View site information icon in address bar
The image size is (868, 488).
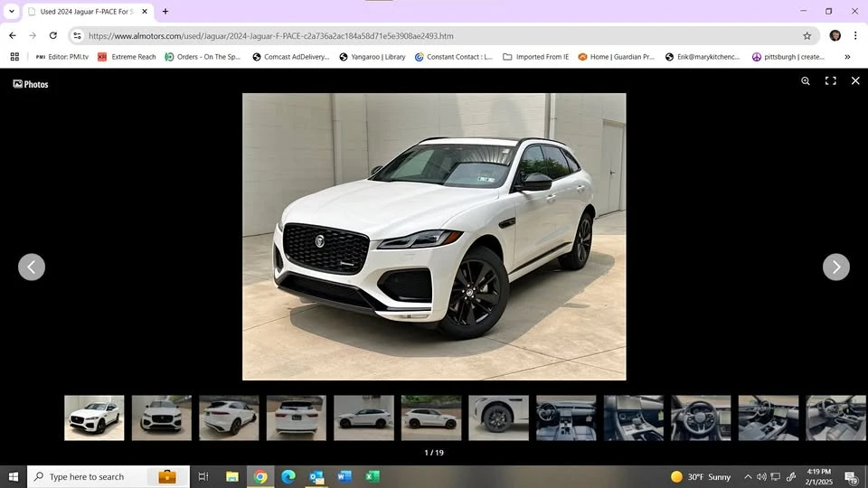point(77,36)
